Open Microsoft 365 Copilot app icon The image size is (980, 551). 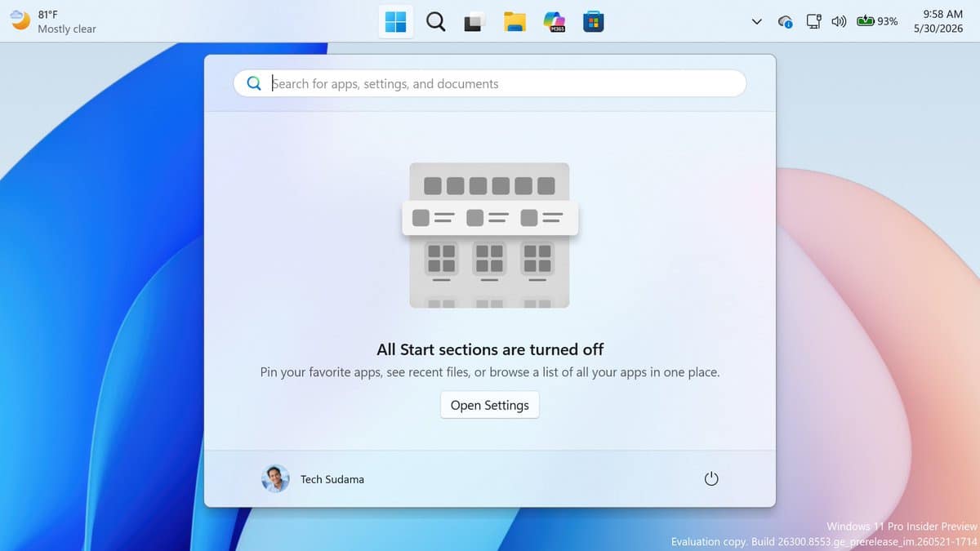coord(555,22)
